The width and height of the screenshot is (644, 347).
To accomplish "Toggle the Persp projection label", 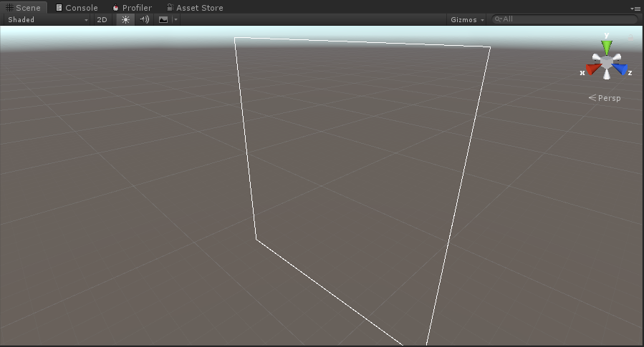I will coord(605,98).
